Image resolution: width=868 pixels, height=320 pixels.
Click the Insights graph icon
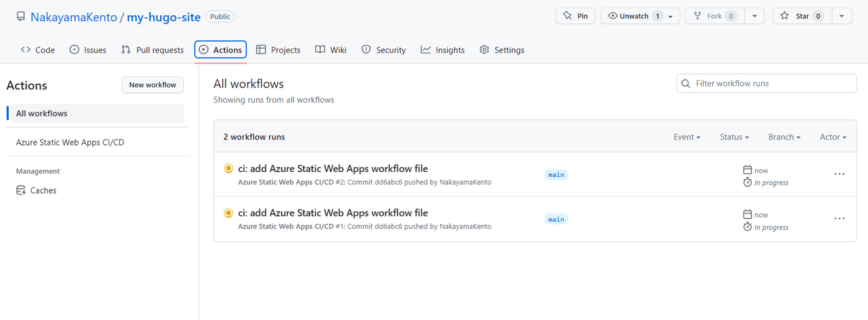(425, 50)
